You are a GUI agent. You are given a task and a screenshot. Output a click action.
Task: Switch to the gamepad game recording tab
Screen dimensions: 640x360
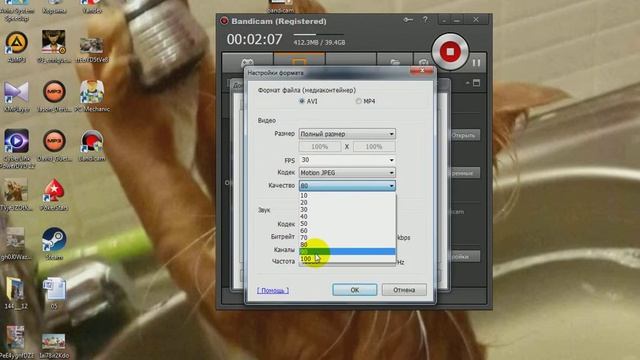pos(247,62)
